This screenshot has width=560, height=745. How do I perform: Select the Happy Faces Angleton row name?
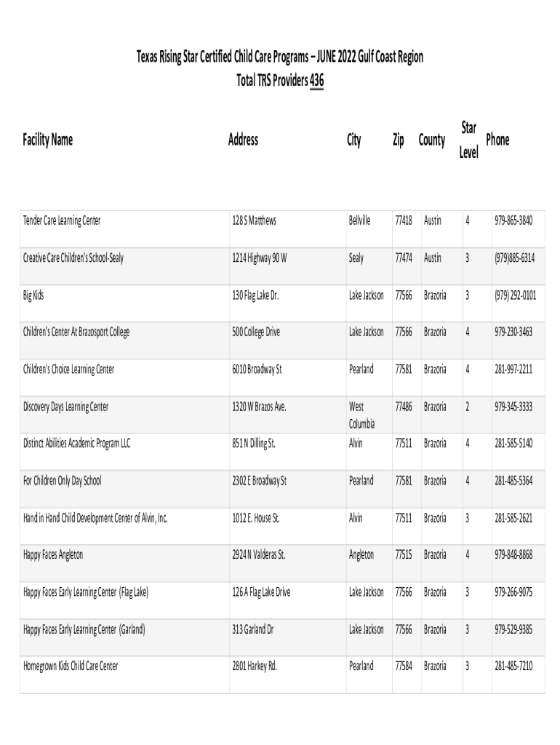(53, 555)
